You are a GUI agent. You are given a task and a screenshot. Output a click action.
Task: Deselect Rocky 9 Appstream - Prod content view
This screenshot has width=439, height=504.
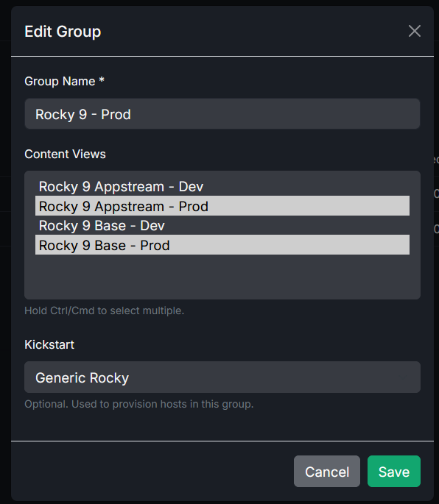tap(222, 206)
